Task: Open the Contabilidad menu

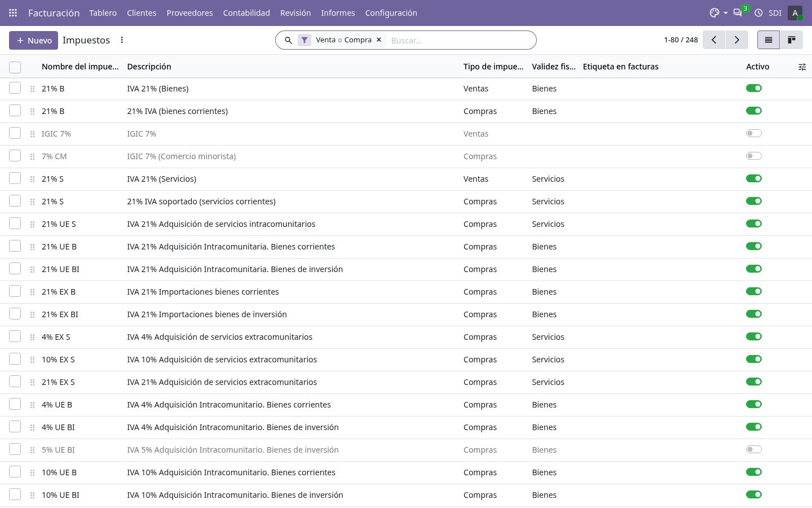Action: (x=246, y=12)
